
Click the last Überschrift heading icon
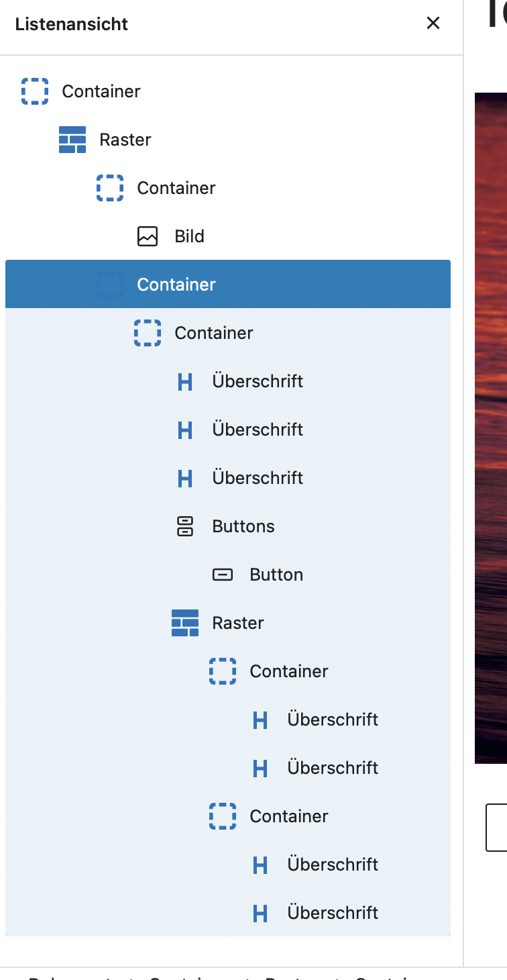click(x=260, y=913)
